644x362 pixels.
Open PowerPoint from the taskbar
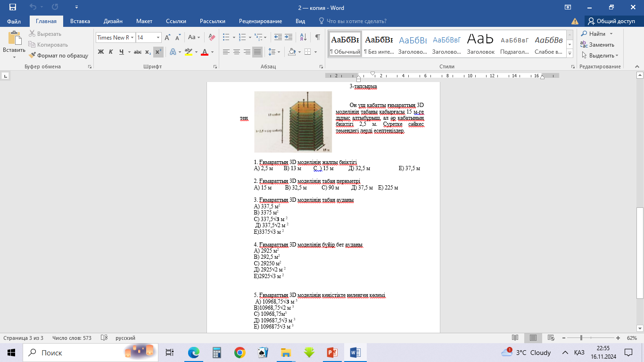(332, 353)
